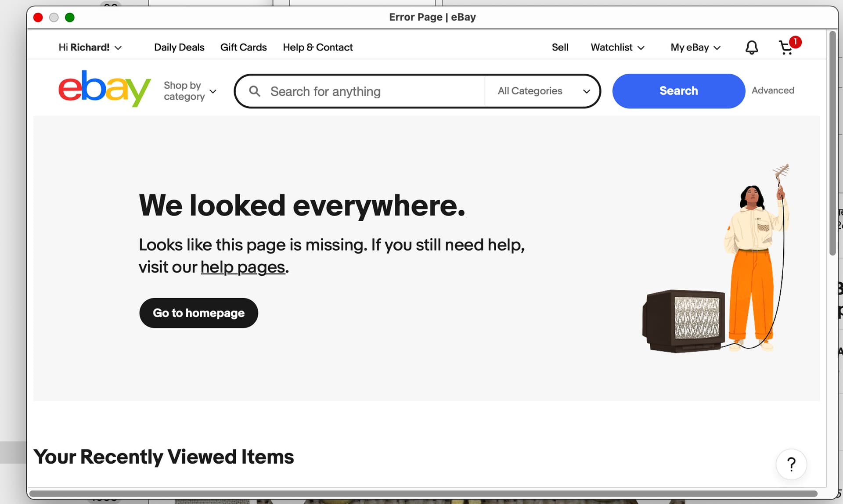This screenshot has width=843, height=504.
Task: Go to Gift Cards
Action: click(243, 47)
